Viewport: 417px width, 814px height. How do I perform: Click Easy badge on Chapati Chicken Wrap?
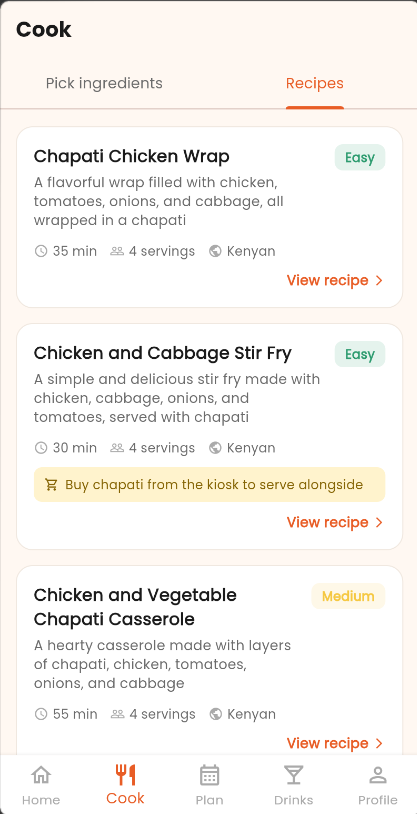click(360, 157)
